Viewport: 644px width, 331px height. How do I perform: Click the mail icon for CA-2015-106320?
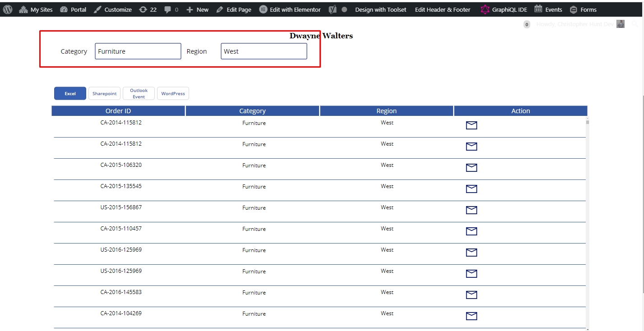click(x=472, y=168)
